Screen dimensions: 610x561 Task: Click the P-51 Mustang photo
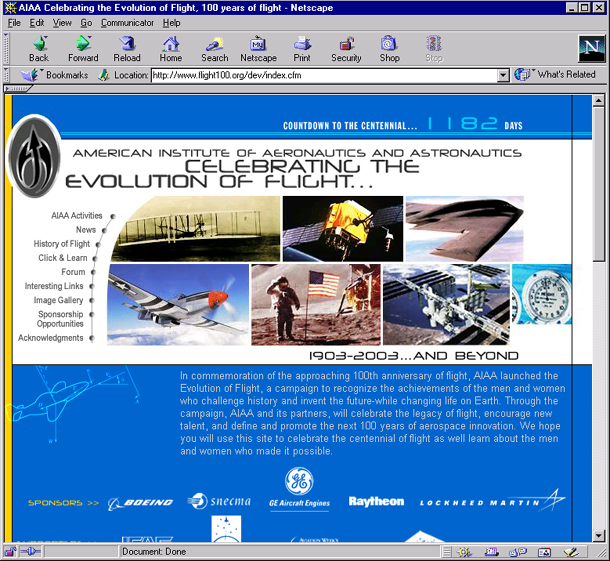pos(178,305)
